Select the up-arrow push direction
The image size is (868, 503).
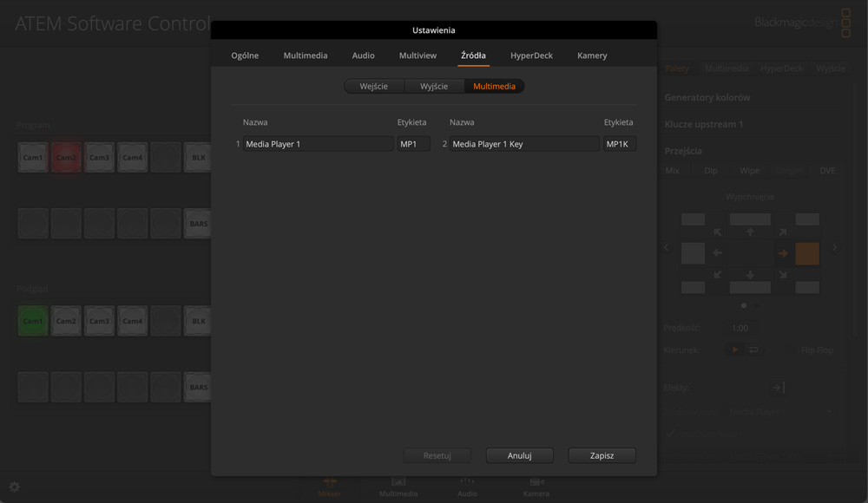pyautogui.click(x=750, y=232)
